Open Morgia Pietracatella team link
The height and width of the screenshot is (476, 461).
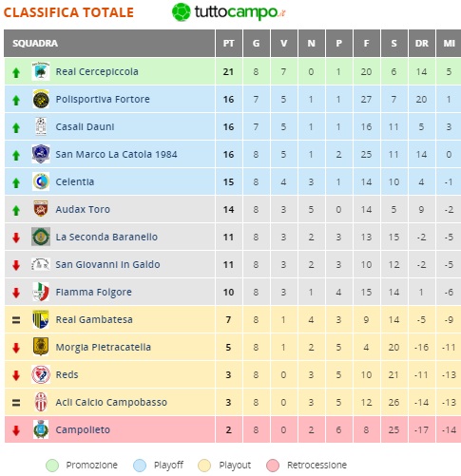pos(104,347)
